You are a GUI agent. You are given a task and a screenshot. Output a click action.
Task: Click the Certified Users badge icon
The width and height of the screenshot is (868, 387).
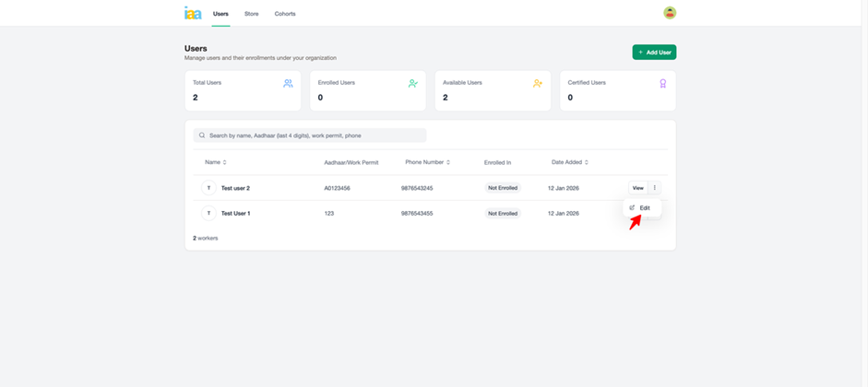[x=662, y=83]
